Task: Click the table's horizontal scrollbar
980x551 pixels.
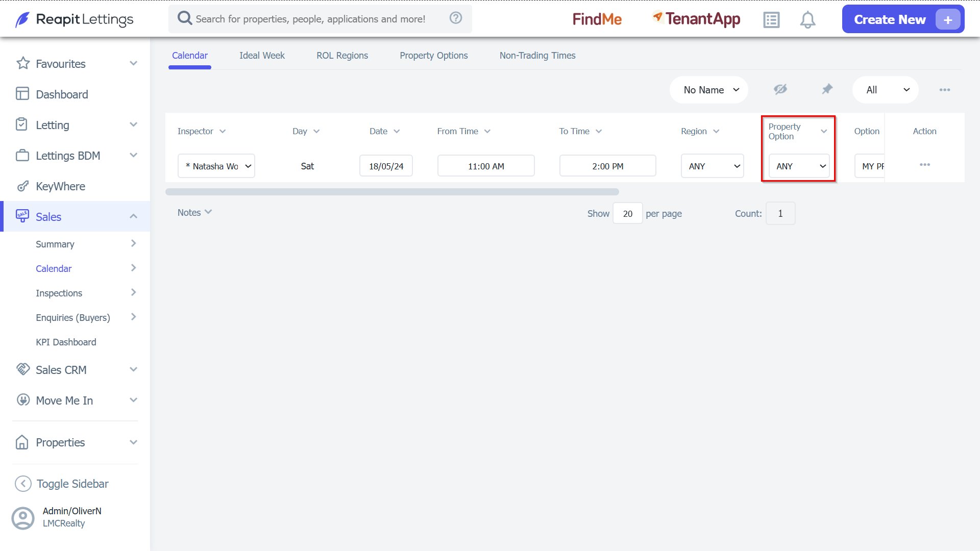Action: (392, 192)
